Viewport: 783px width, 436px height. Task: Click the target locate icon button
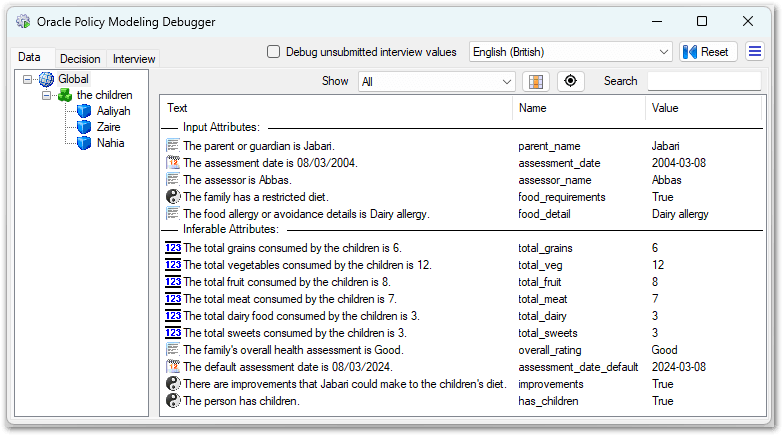(570, 81)
